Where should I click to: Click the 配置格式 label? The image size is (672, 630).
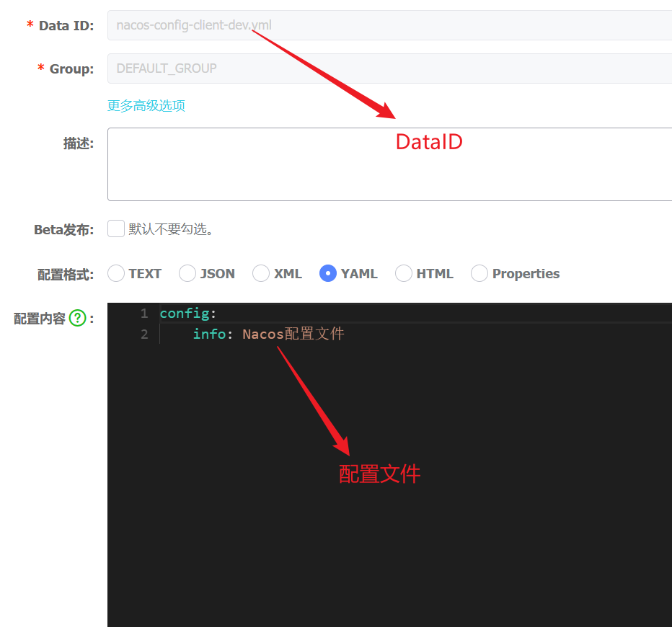pyautogui.click(x=66, y=274)
